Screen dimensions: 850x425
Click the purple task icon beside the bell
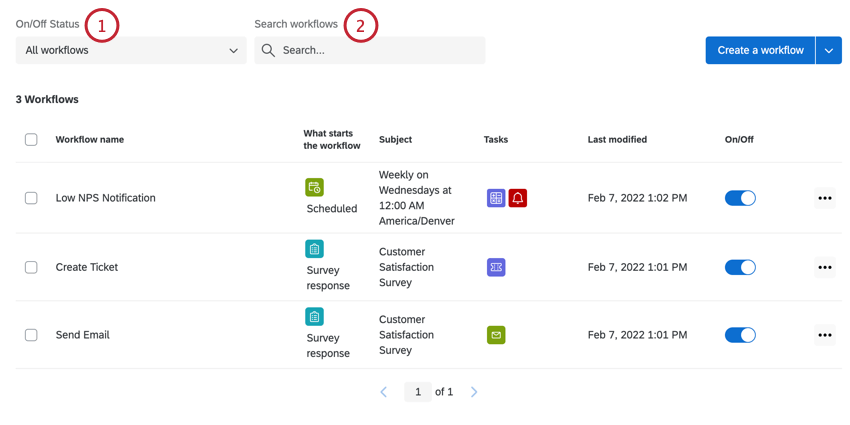tap(496, 198)
